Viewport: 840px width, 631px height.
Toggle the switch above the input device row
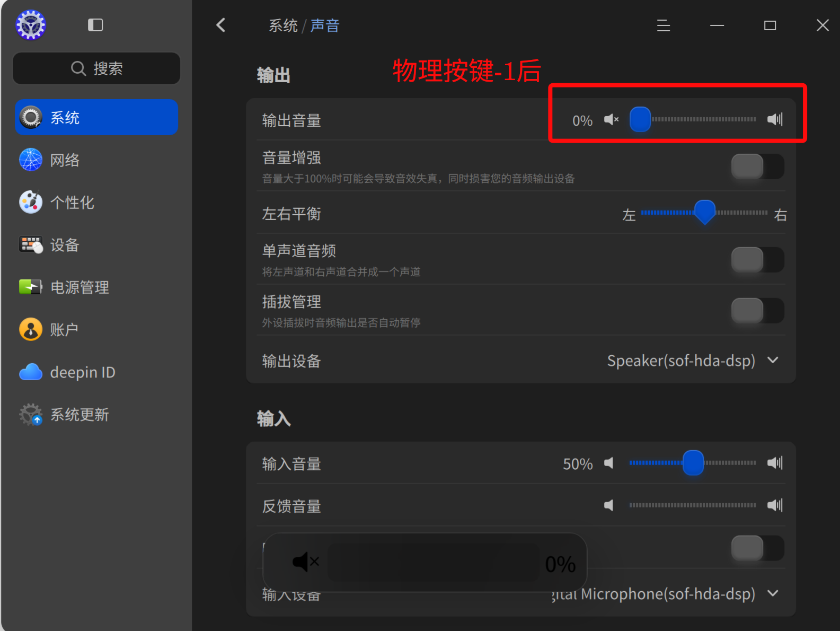(757, 548)
